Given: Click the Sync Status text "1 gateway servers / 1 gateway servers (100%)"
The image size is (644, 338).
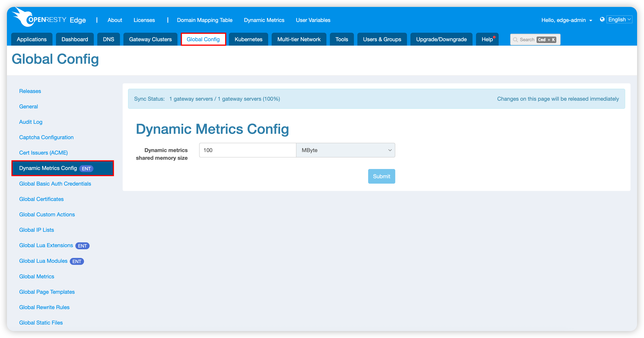Looking at the screenshot, I should tap(225, 99).
